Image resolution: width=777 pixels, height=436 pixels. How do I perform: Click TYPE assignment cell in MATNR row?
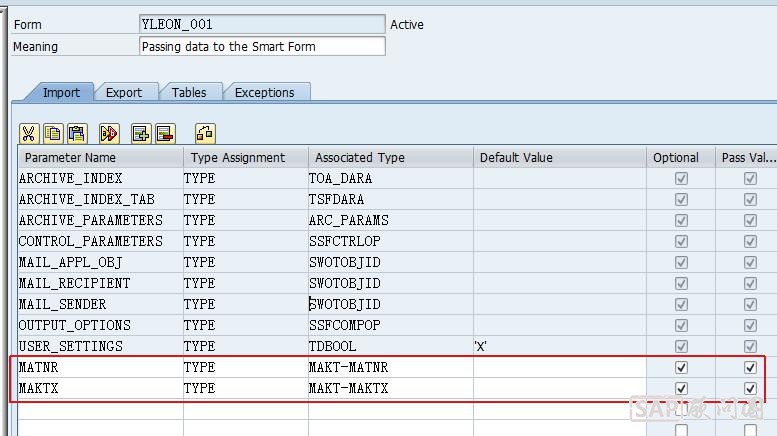click(x=246, y=368)
